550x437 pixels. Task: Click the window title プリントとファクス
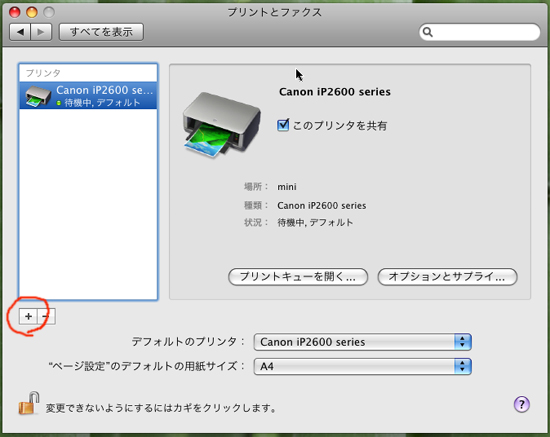274,12
